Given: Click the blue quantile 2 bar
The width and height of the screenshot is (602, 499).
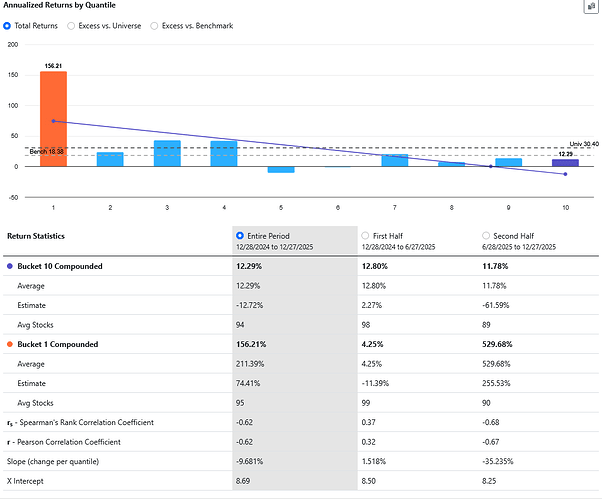Looking at the screenshot, I should 110,160.
